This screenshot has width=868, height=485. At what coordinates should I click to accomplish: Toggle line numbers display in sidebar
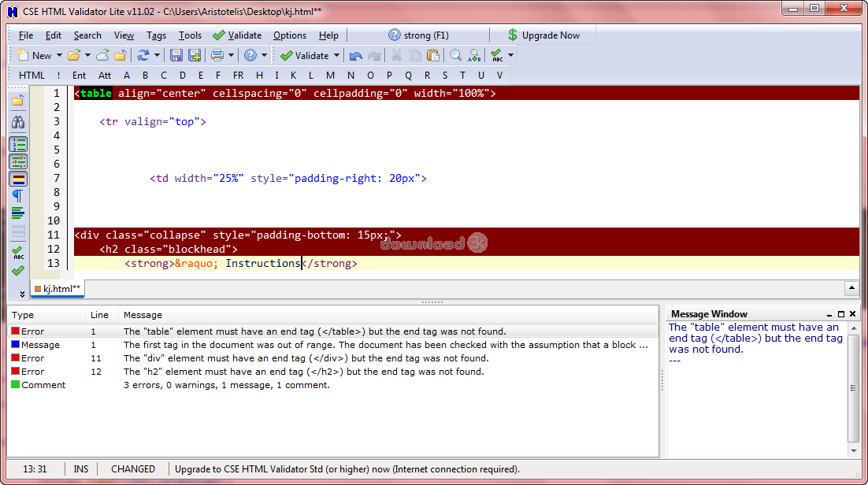click(18, 145)
